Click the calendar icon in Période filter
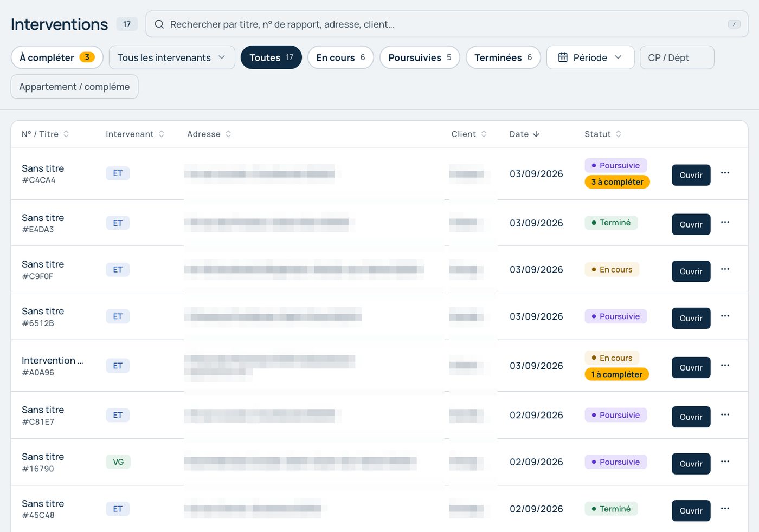Screen dimensions: 759x532 (x=563, y=57)
